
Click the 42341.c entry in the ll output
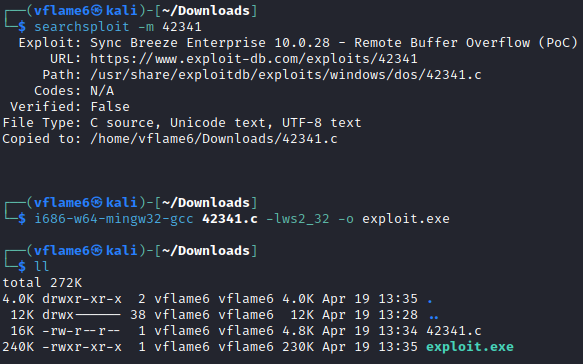[454, 331]
